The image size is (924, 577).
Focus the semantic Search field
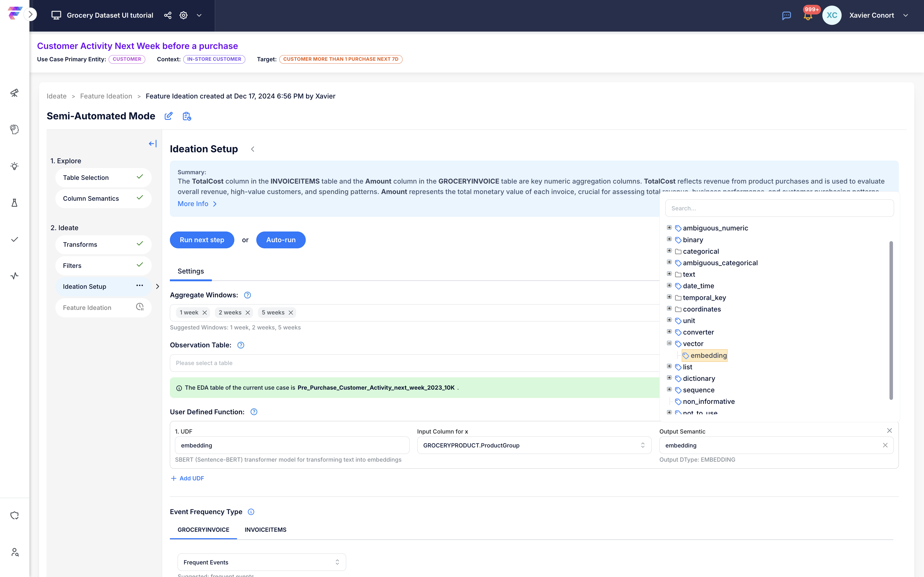click(780, 208)
